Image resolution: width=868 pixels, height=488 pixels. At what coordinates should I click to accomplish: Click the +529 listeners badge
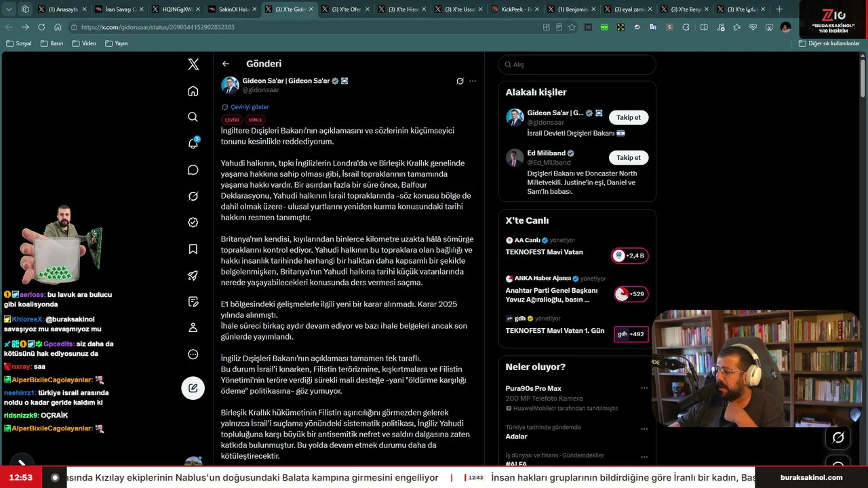631,294
